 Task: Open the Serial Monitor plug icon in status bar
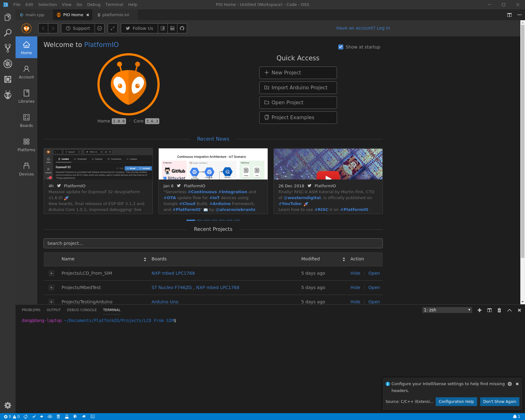pyautogui.click(x=84, y=417)
